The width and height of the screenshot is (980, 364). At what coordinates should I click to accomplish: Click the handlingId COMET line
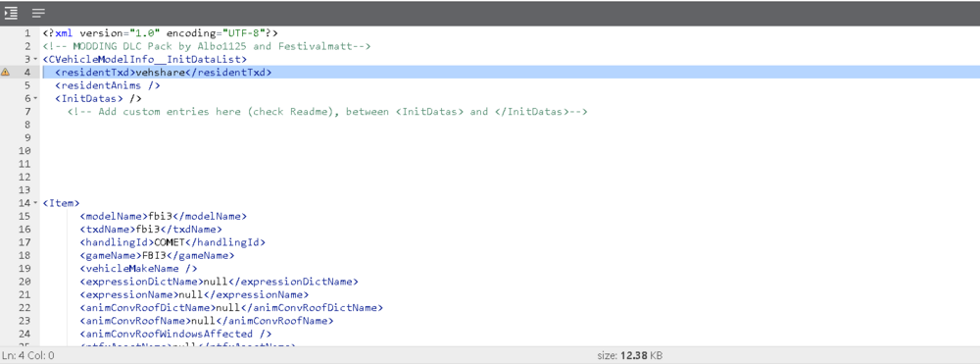click(x=172, y=242)
